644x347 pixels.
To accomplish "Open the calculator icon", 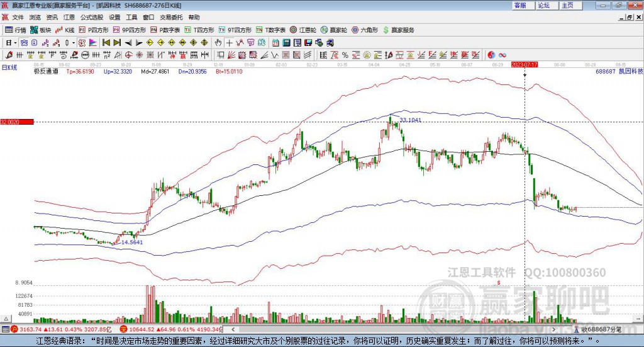I will click(x=286, y=43).
